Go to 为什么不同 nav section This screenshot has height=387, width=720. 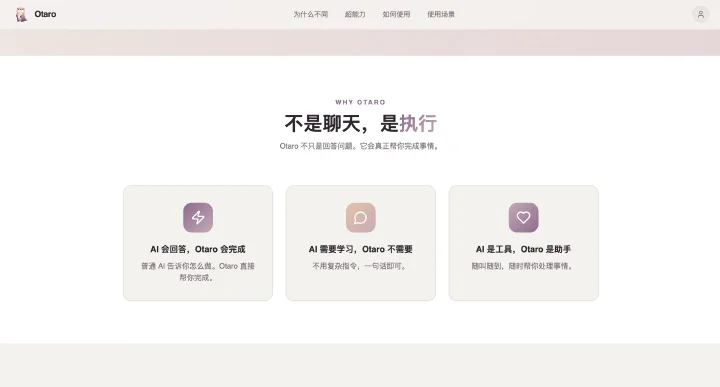click(x=311, y=14)
